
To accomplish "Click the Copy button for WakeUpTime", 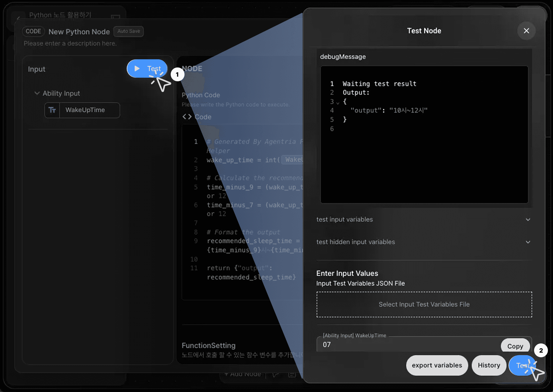I will tap(515, 346).
